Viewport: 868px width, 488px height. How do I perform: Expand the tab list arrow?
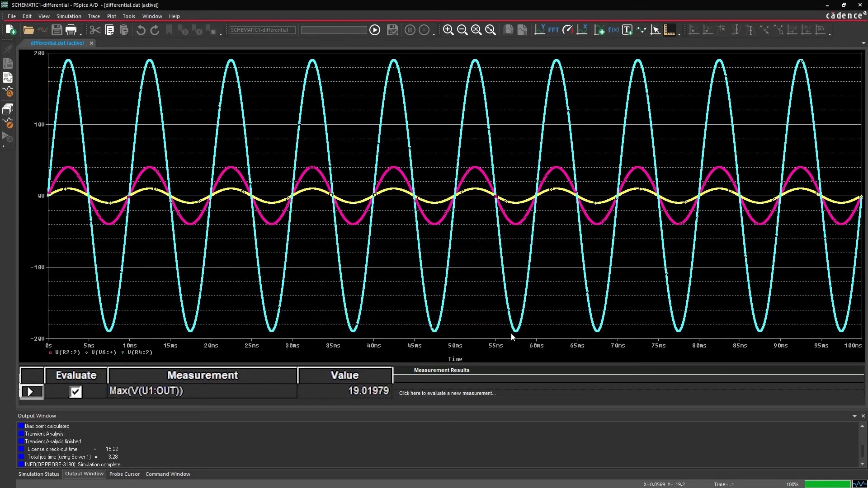coord(863,43)
